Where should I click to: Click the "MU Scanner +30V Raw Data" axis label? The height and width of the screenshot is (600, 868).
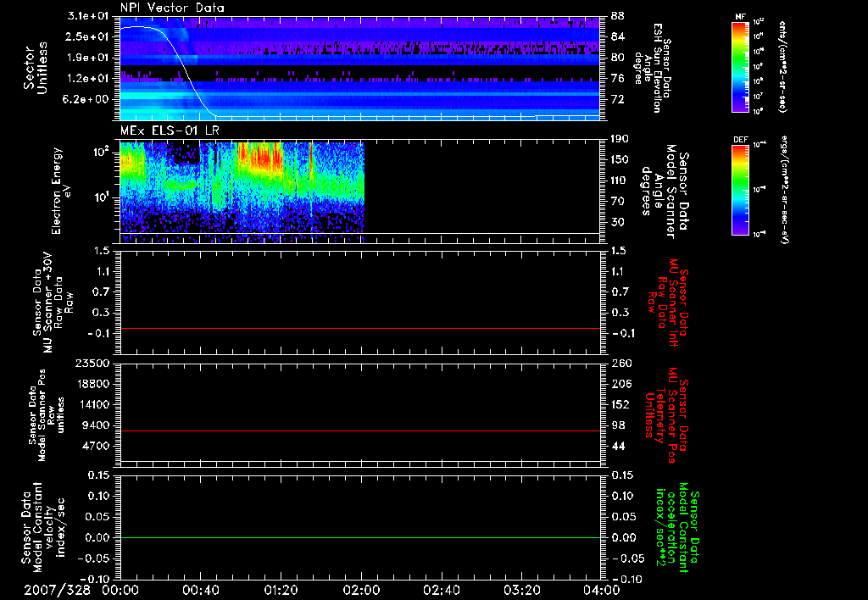click(53, 303)
